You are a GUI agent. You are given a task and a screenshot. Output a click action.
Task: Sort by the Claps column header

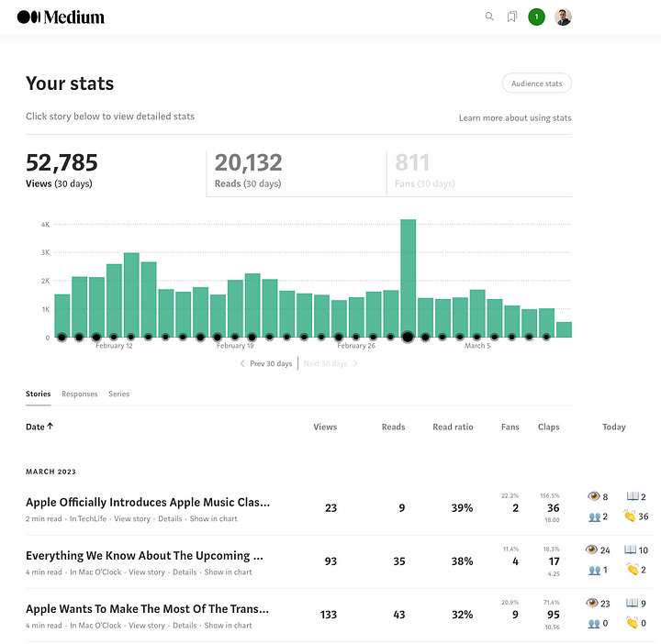pyautogui.click(x=548, y=427)
